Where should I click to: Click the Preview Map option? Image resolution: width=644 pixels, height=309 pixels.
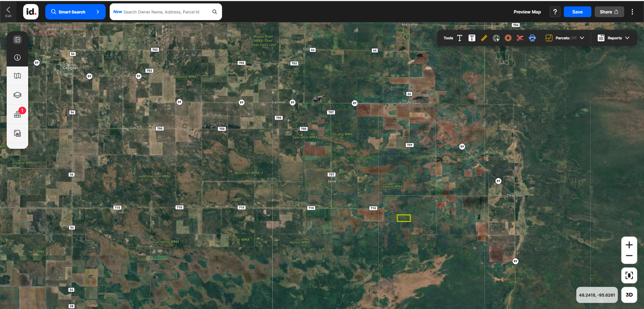(x=527, y=12)
